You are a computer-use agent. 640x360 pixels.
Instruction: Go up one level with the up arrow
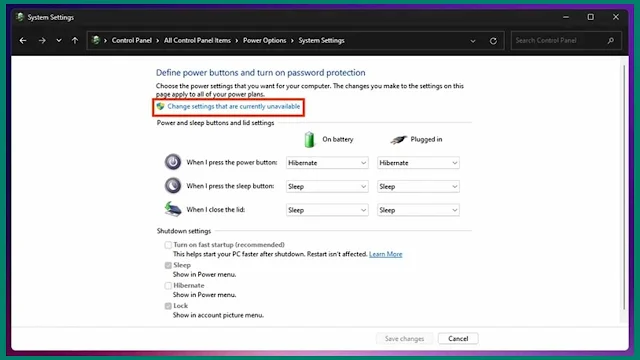(x=75, y=40)
